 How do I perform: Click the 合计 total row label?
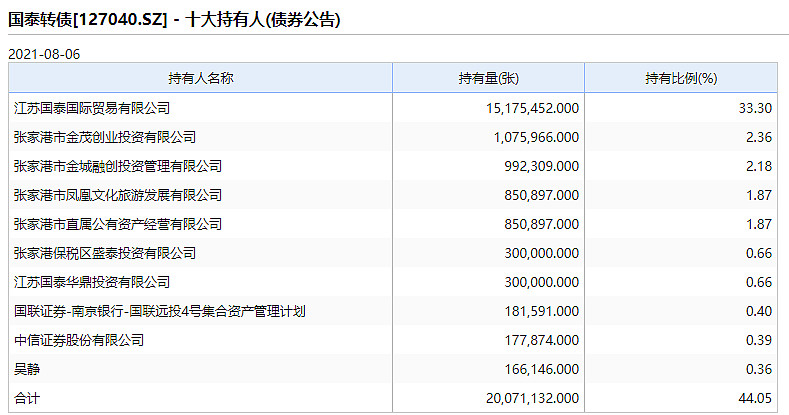27,398
